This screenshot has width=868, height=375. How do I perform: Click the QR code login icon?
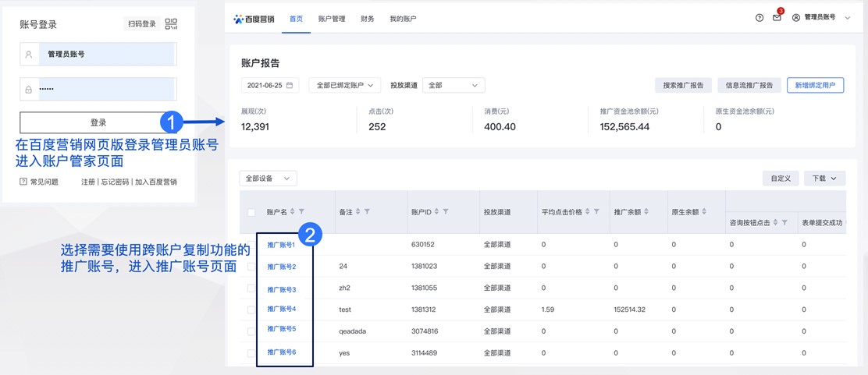(171, 24)
